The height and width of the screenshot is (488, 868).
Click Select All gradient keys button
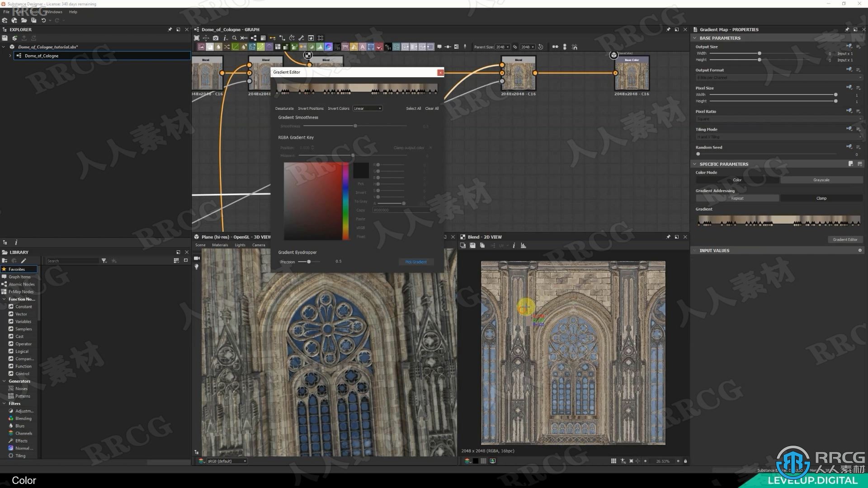coord(413,108)
